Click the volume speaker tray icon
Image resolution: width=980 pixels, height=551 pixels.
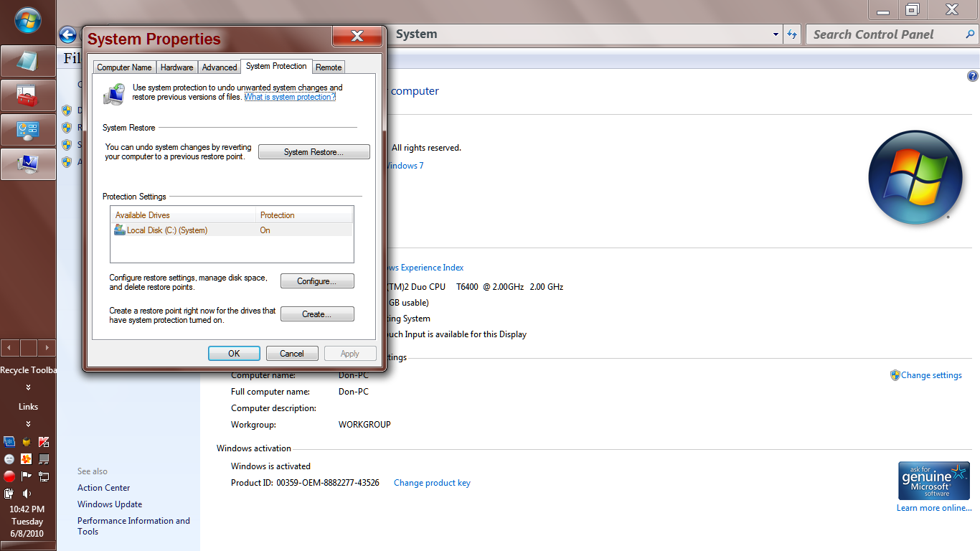(27, 493)
